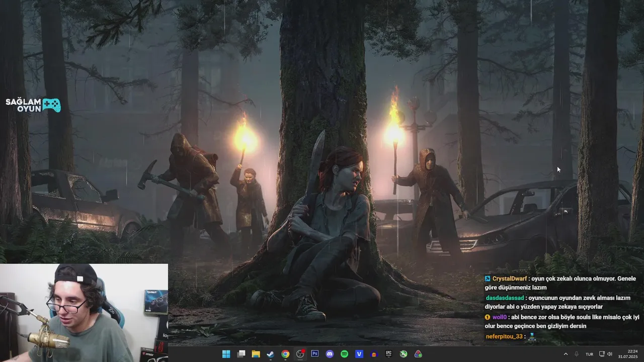
Task: Click the CrystalDwarf username in chat
Action: [509, 279]
